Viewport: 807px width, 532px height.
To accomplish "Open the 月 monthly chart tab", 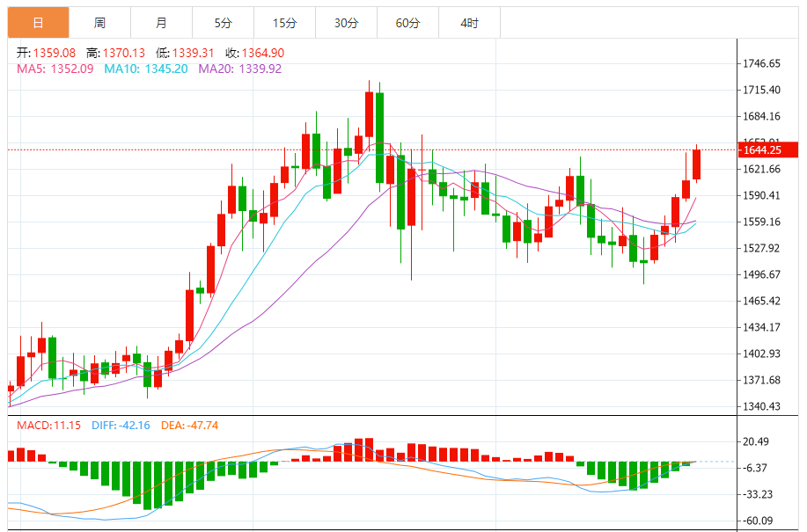I will [161, 23].
